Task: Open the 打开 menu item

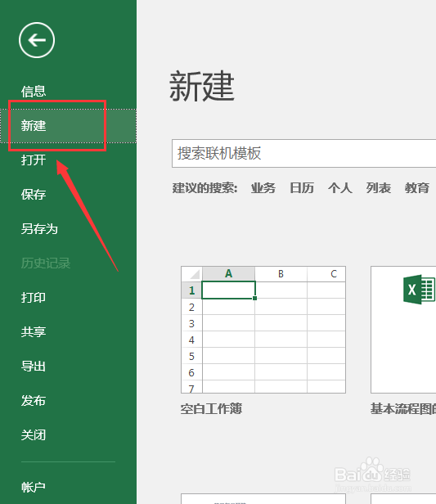Action: tap(34, 160)
